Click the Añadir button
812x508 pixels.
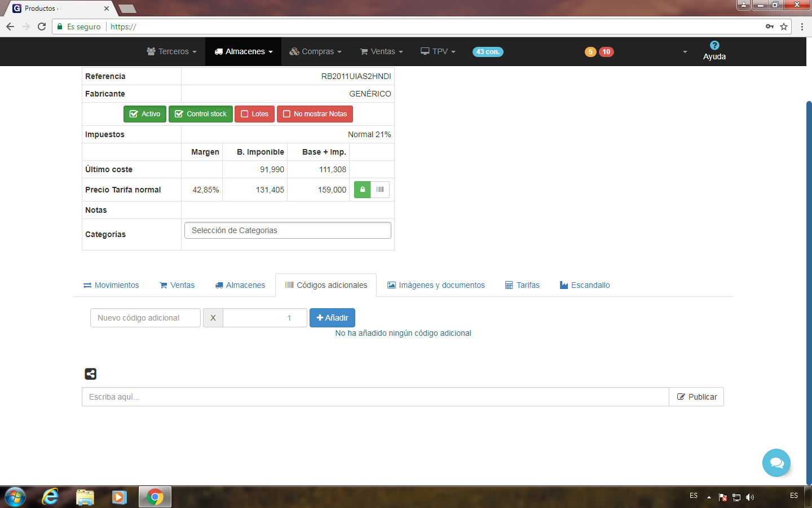coord(332,318)
